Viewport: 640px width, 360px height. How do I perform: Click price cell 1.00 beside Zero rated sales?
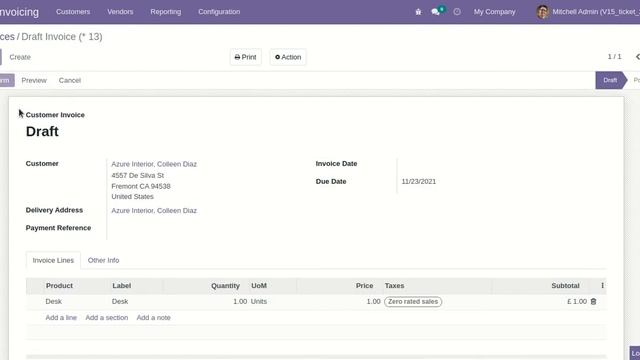coord(373,301)
